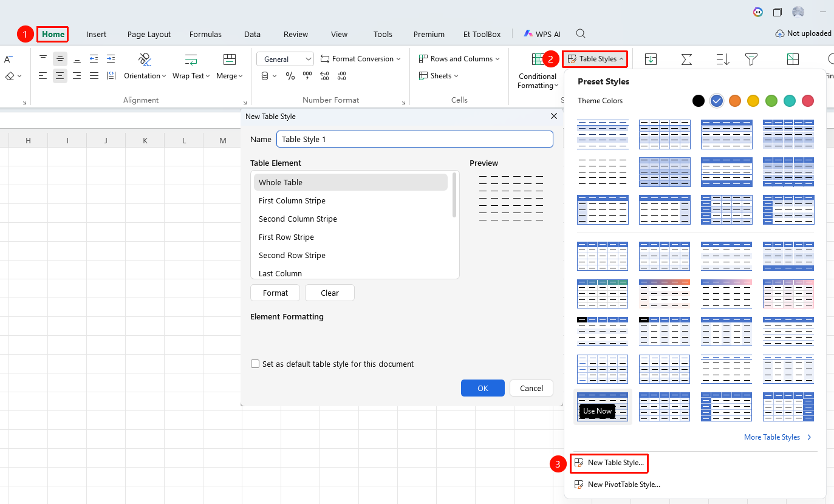The image size is (834, 504).
Task: Select First Column Stripe table element
Action: (x=351, y=200)
